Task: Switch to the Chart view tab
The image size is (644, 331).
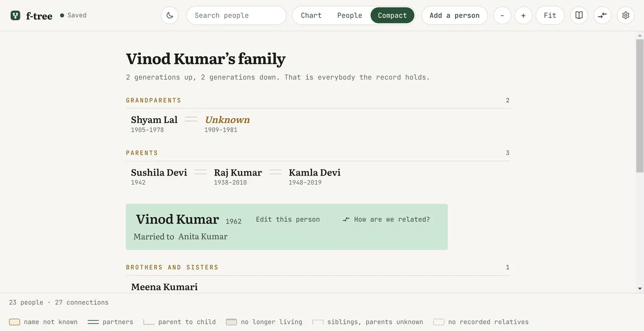Action: click(x=311, y=15)
